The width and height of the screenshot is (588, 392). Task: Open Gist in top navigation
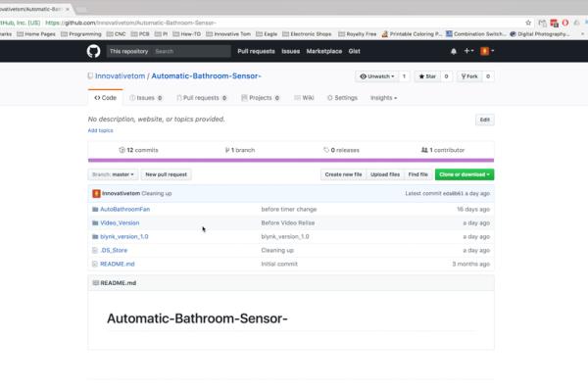click(x=355, y=51)
